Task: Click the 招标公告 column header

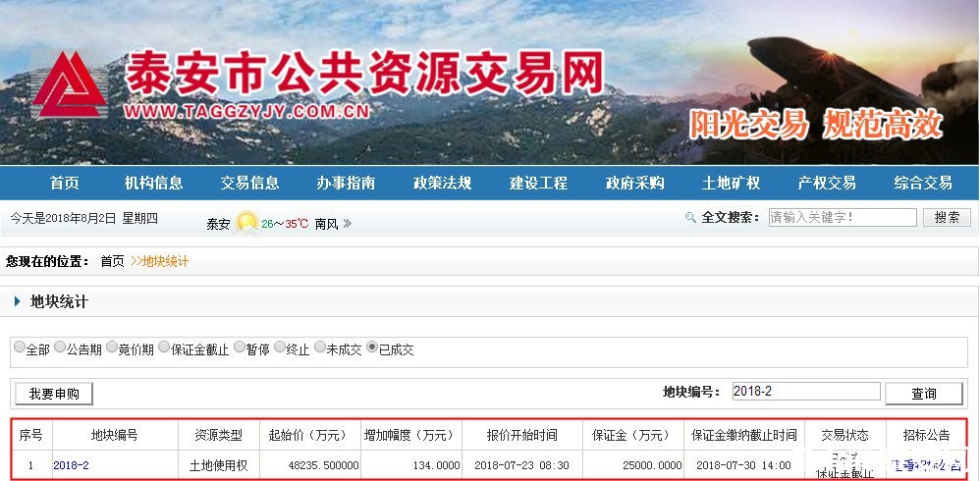Action: (926, 435)
